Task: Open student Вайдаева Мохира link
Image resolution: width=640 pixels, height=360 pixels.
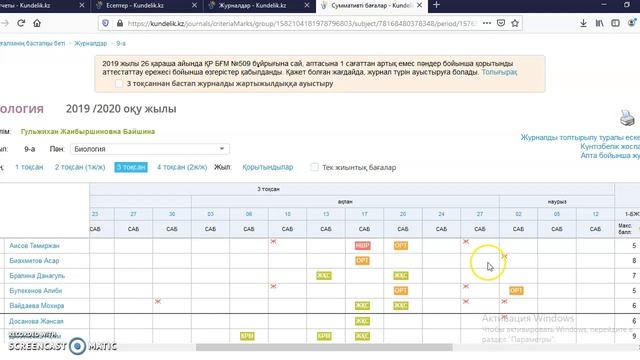Action: [x=37, y=306]
